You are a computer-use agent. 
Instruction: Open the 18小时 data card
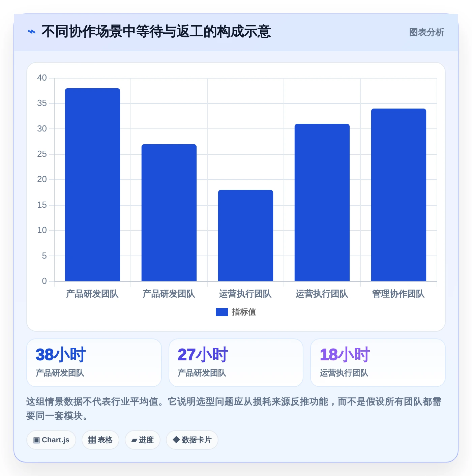pos(378,363)
